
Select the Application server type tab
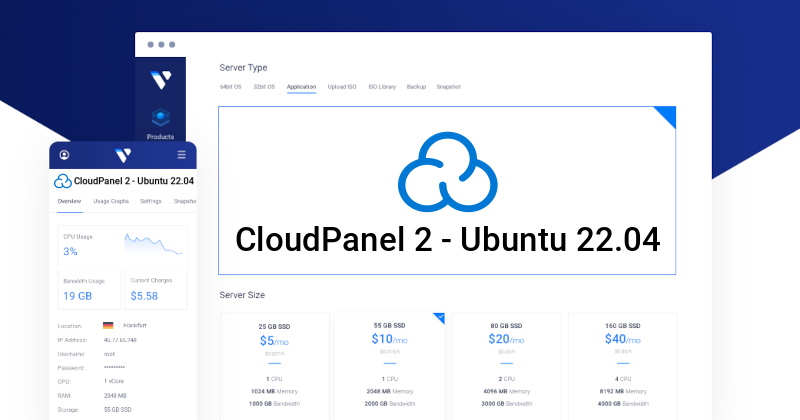coord(301,87)
